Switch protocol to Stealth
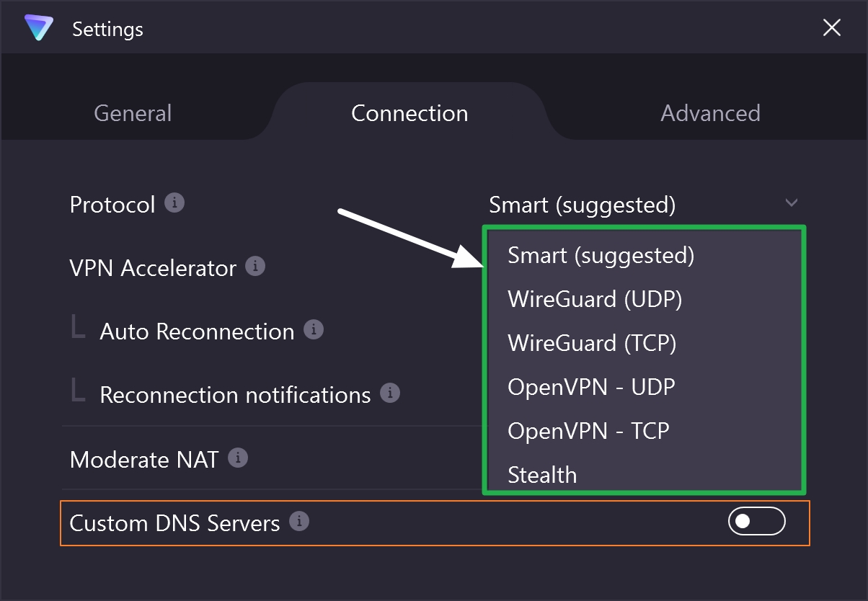This screenshot has width=868, height=601. (542, 475)
